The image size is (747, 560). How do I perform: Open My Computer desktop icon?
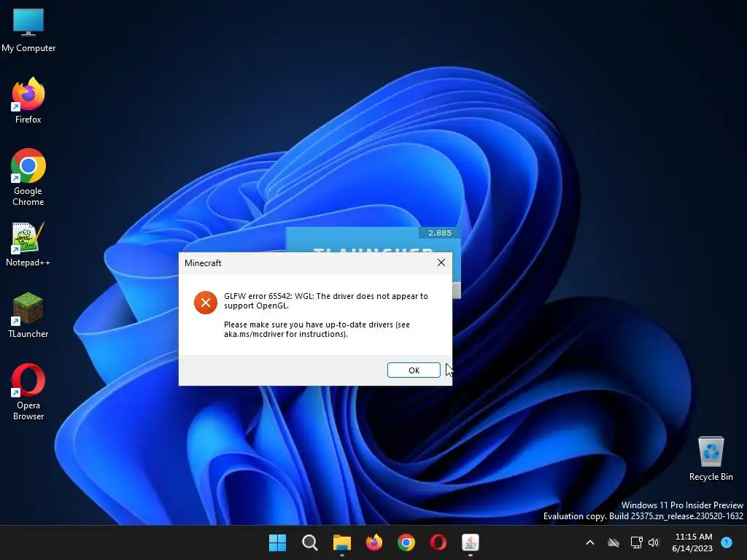click(x=28, y=31)
